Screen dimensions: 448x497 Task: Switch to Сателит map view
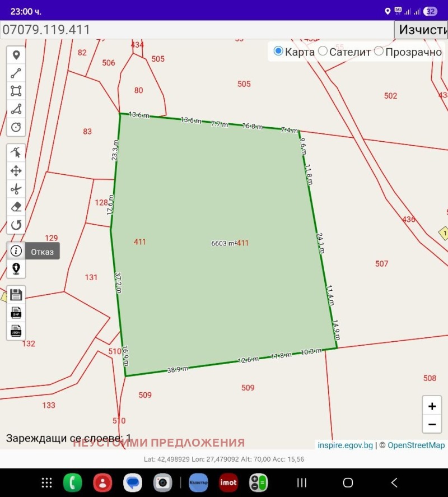pos(323,51)
